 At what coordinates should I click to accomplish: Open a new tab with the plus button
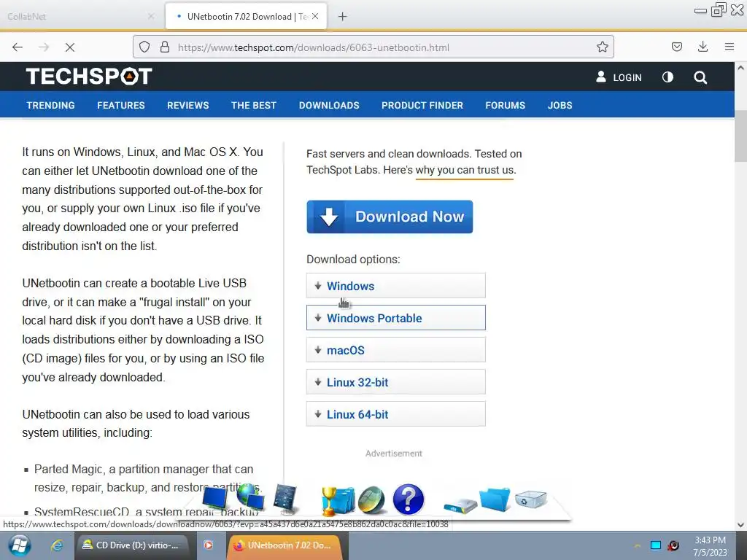tap(343, 17)
